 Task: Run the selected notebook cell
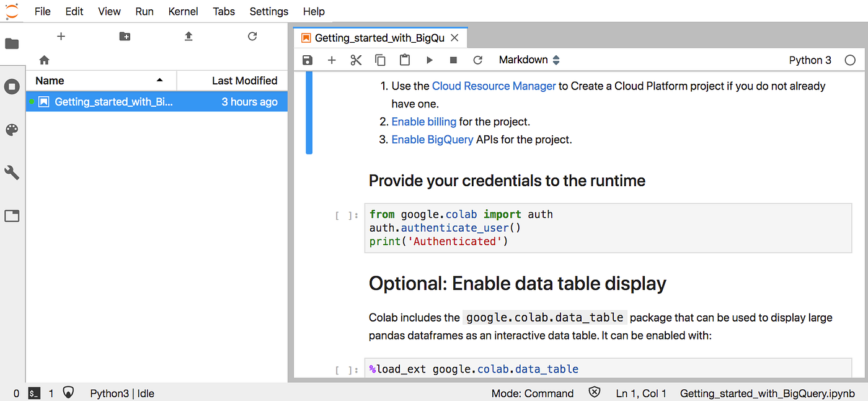[429, 60]
